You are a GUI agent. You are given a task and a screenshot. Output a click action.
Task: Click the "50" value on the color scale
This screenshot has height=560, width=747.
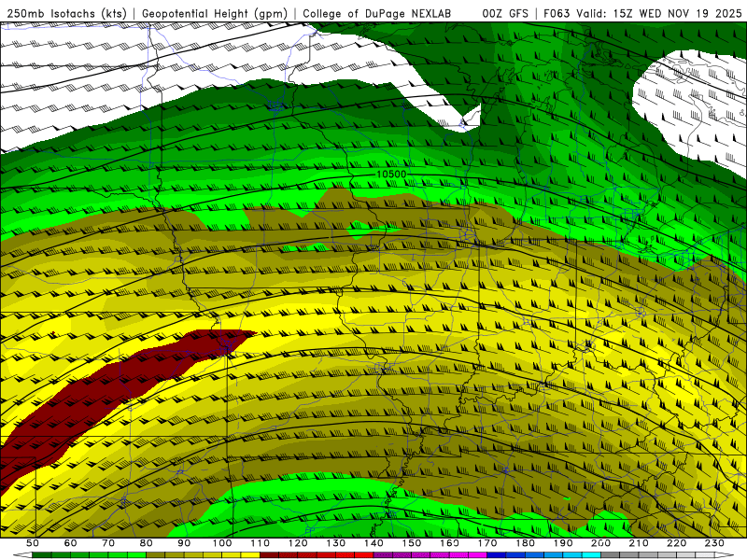(x=33, y=543)
